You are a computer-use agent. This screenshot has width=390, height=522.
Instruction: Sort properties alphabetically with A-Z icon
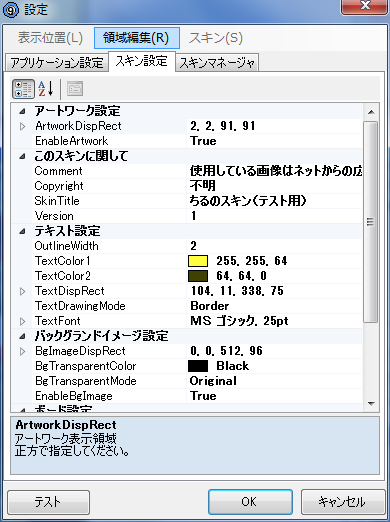click(46, 89)
